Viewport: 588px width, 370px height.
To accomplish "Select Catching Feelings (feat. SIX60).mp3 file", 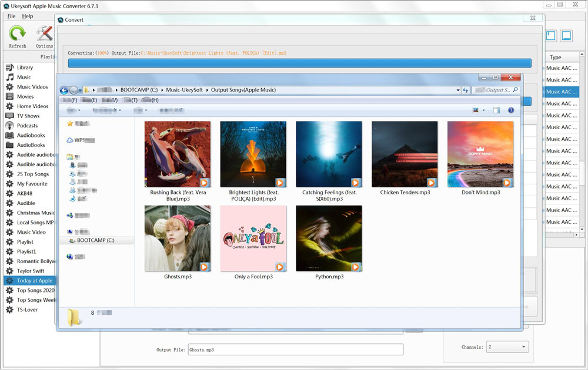I will pos(329,162).
